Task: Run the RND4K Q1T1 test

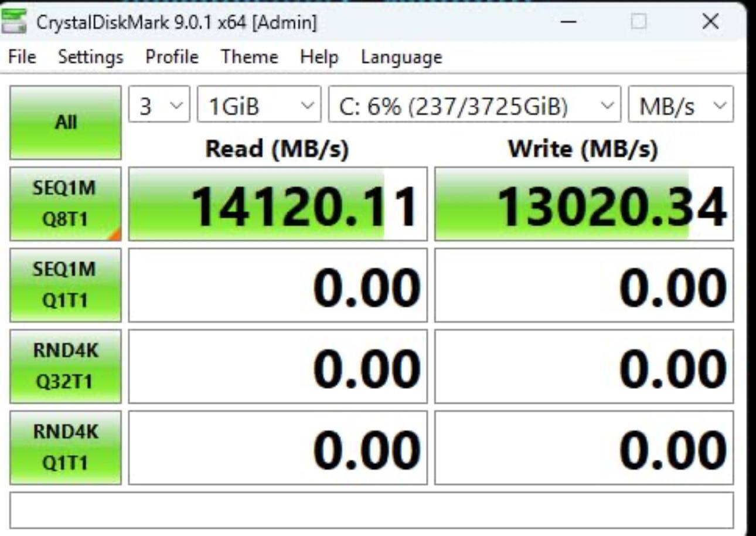Action: pos(66,447)
